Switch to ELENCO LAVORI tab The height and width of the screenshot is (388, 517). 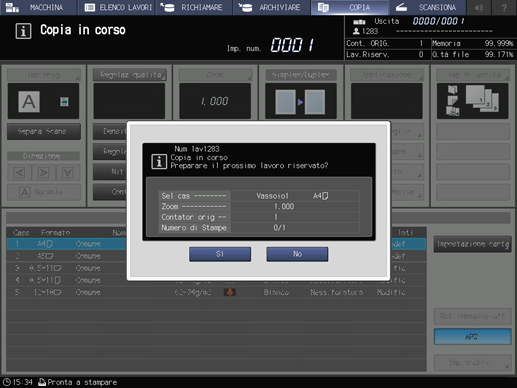click(x=117, y=7)
